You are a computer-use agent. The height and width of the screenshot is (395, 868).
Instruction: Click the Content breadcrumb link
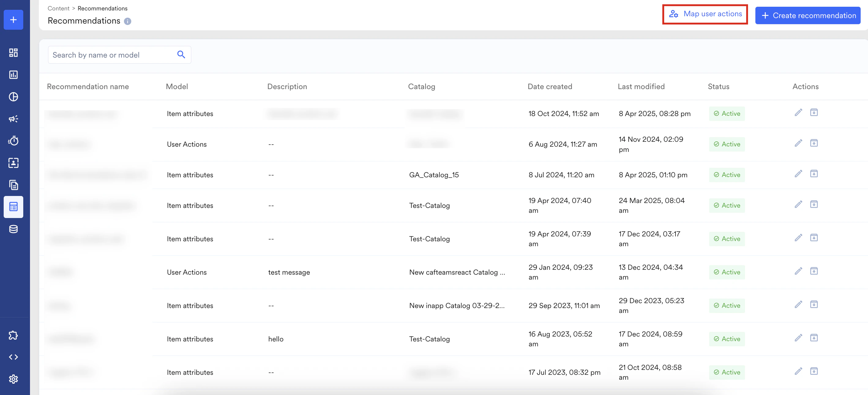click(58, 9)
